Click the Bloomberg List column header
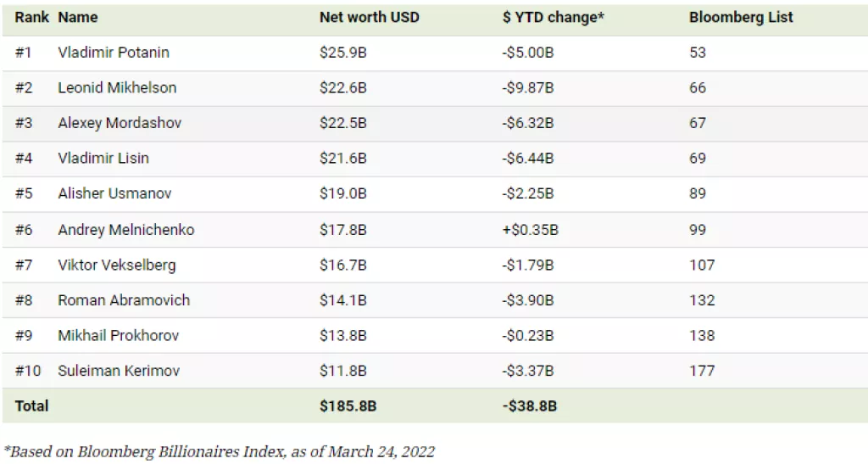This screenshot has height=464, width=868. 741,17
